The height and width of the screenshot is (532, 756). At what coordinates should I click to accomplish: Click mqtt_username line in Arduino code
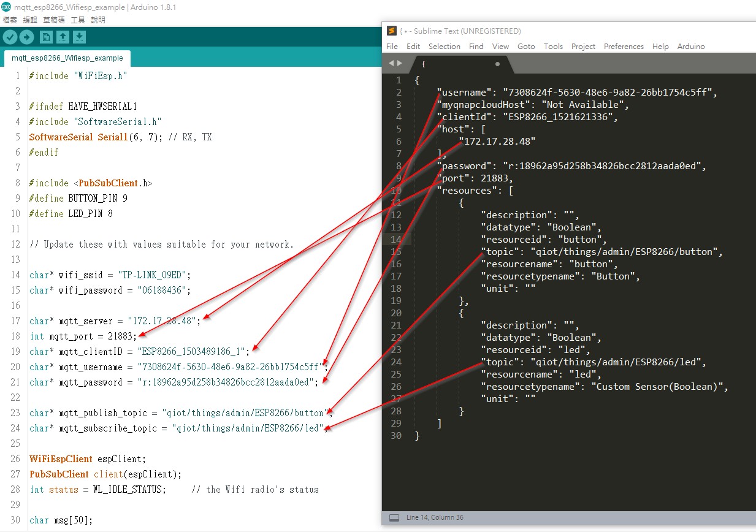pos(178,367)
